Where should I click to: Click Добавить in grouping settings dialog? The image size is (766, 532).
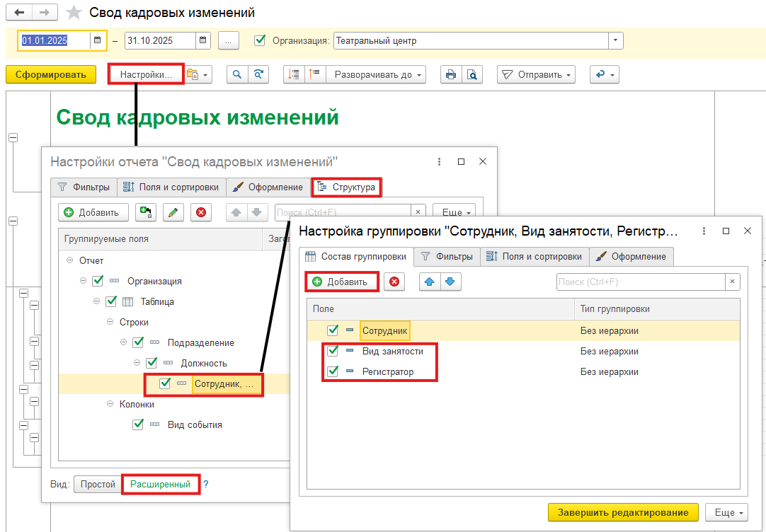coord(341,282)
